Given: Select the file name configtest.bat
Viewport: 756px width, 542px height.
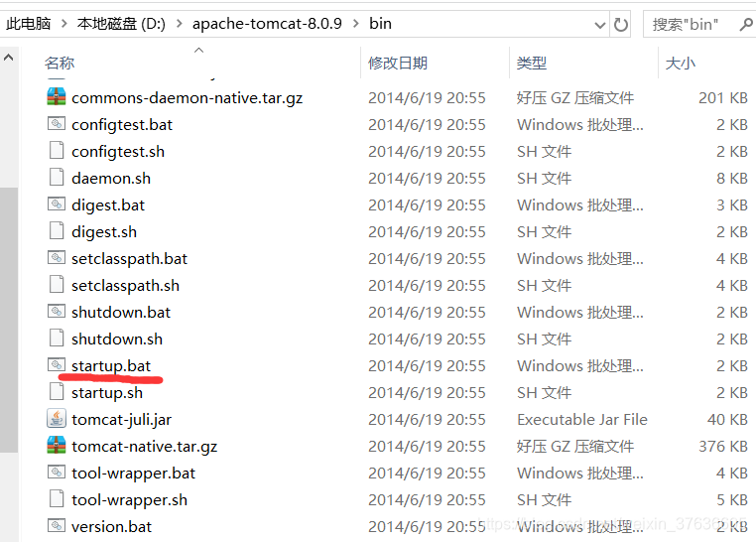Looking at the screenshot, I should pyautogui.click(x=122, y=125).
